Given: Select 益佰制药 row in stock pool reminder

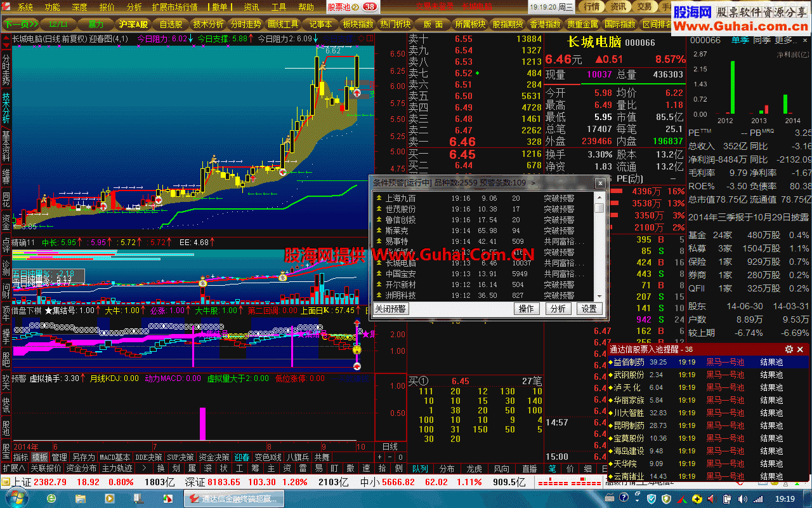Looking at the screenshot, I should 709,362.
